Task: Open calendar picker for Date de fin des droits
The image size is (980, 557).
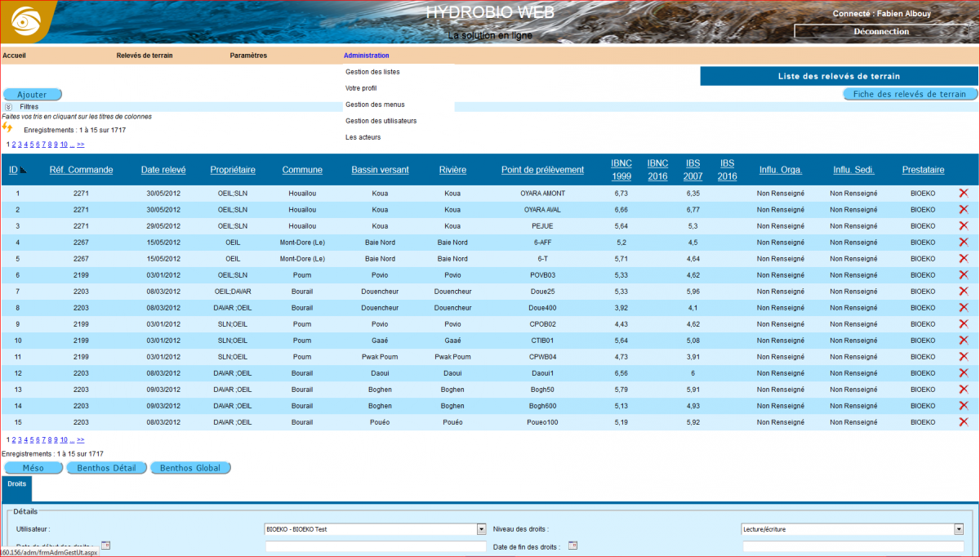Action: [572, 546]
